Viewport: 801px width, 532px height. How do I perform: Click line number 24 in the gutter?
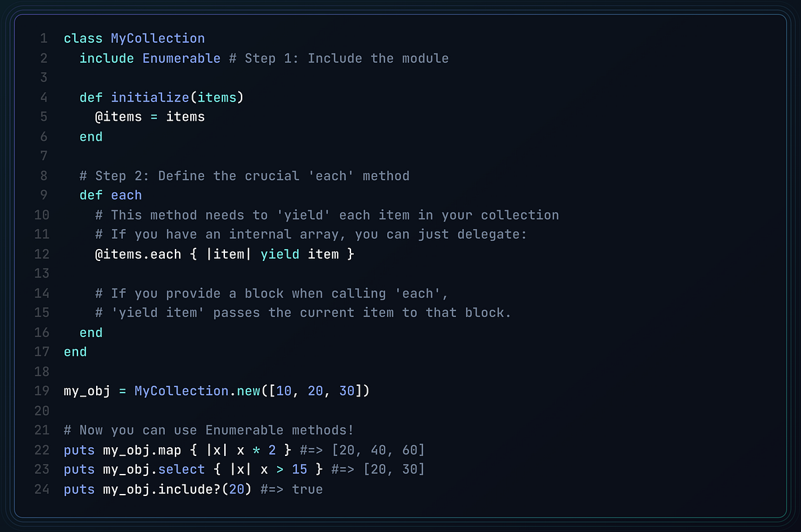click(41, 489)
